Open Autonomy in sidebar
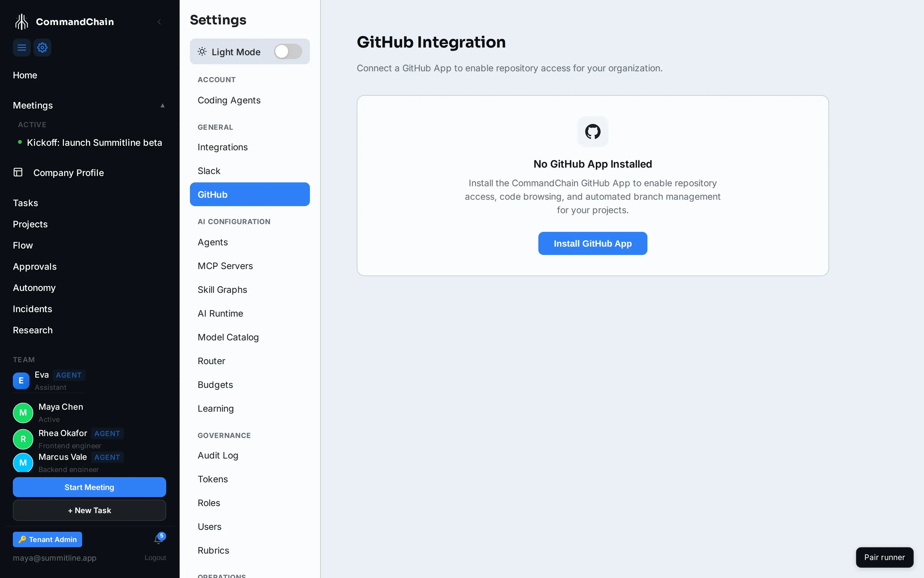Viewport: 924px width, 578px height. click(34, 288)
